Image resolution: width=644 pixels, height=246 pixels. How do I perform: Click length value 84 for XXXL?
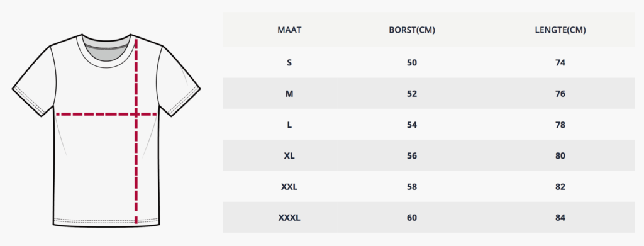pos(560,218)
